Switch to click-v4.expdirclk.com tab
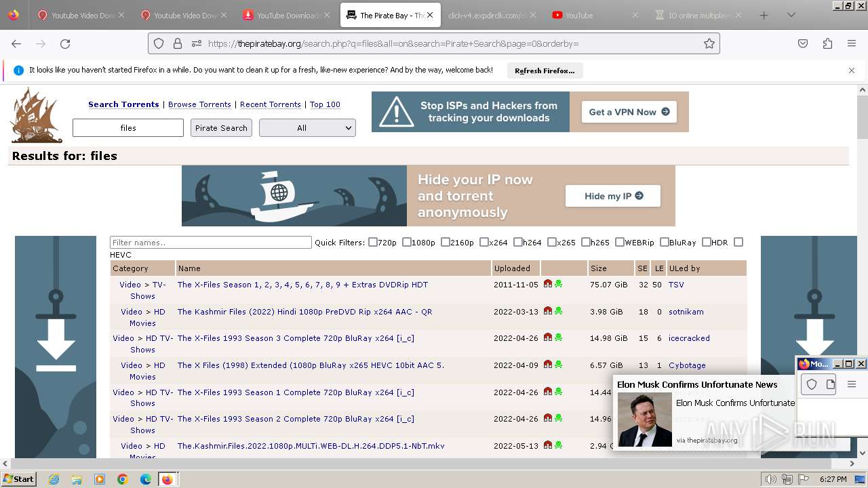 tap(492, 15)
